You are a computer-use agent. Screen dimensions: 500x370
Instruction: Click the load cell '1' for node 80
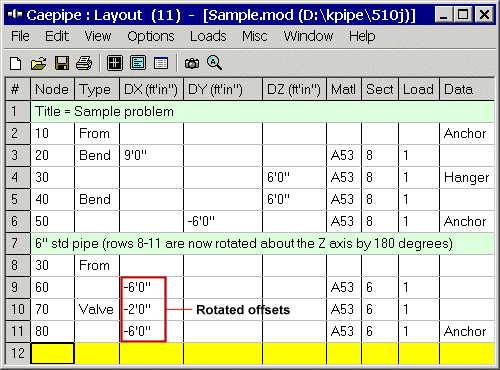419,331
